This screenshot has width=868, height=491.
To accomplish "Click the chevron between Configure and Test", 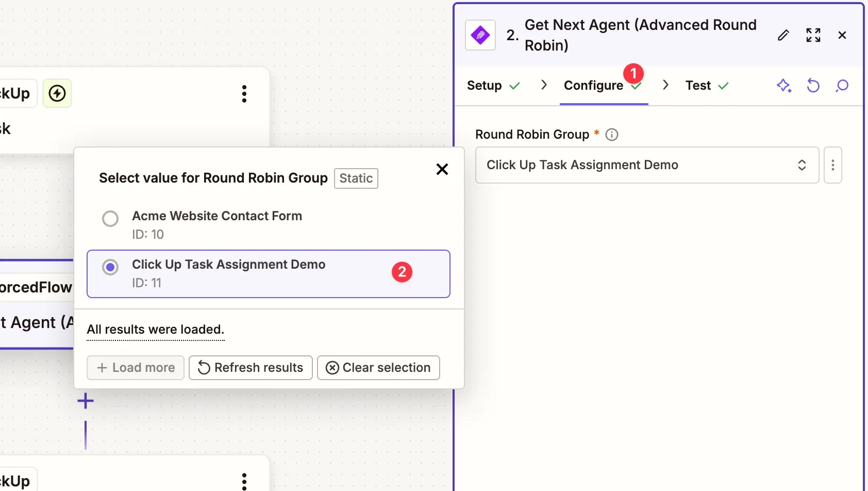I will [x=665, y=85].
